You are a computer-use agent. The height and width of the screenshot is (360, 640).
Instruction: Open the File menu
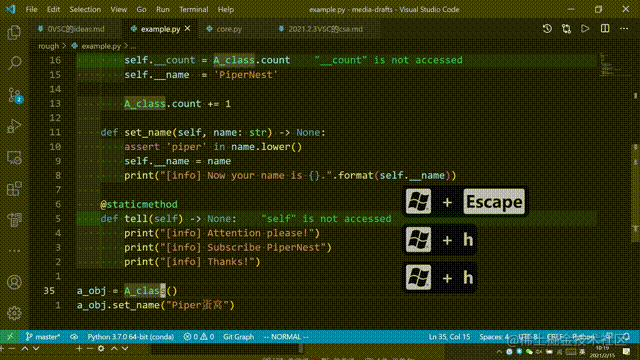coord(31,9)
